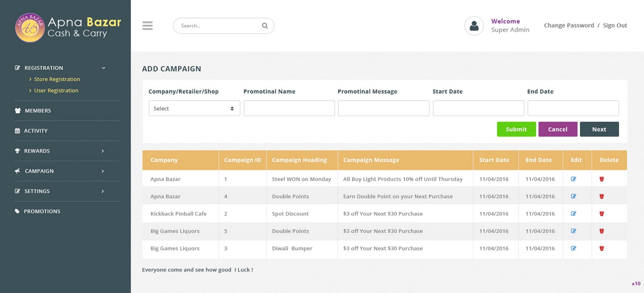Click the hamburger menu icon

[x=148, y=26]
